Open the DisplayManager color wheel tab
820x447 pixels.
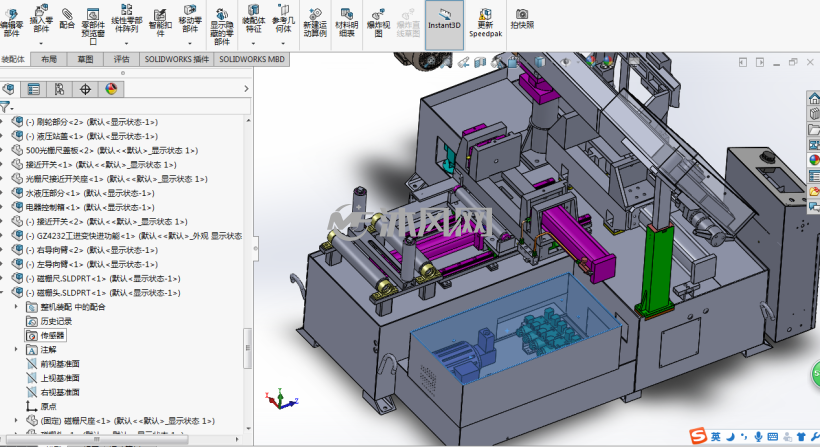(111, 89)
